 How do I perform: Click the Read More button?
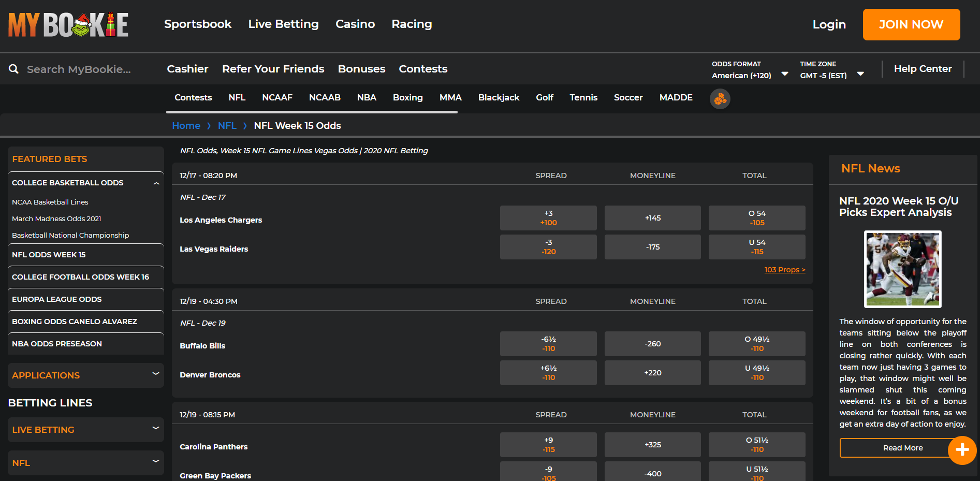pos(902,448)
